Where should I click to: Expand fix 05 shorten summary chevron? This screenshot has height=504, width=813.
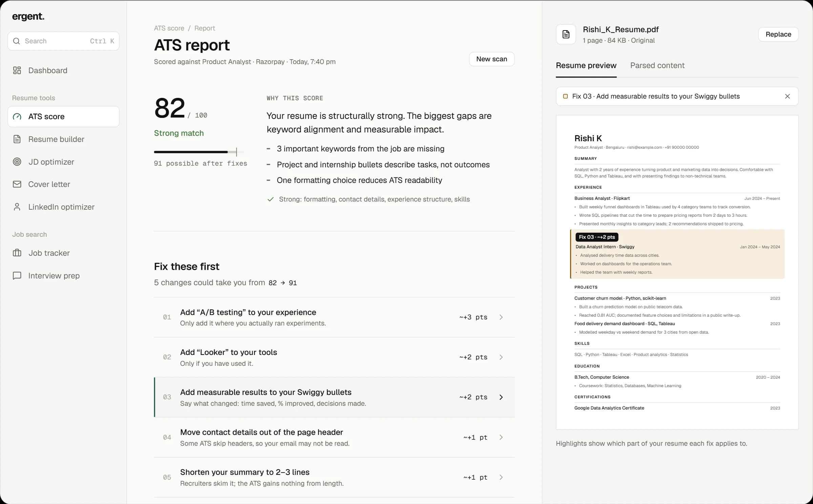point(501,477)
